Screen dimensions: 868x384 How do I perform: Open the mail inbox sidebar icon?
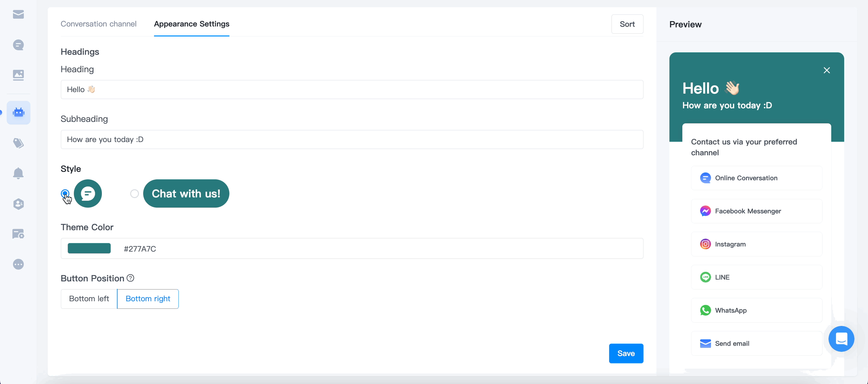pos(18,14)
